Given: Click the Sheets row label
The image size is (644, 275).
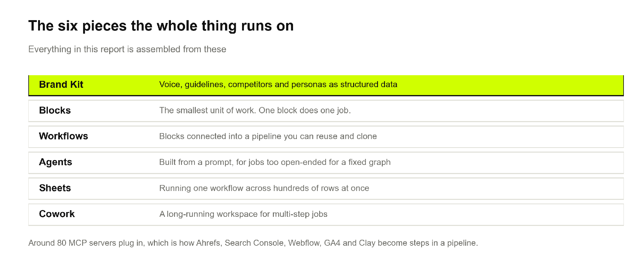Looking at the screenshot, I should pos(55,188).
